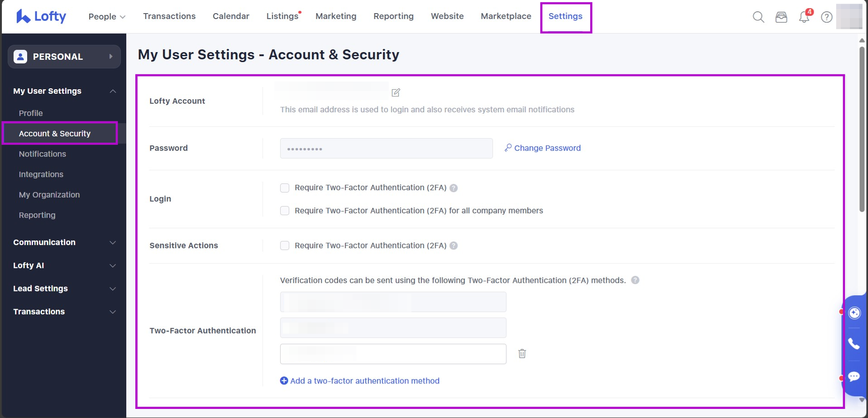The width and height of the screenshot is (868, 418).
Task: Click the search magnifier icon
Action: (x=758, y=17)
